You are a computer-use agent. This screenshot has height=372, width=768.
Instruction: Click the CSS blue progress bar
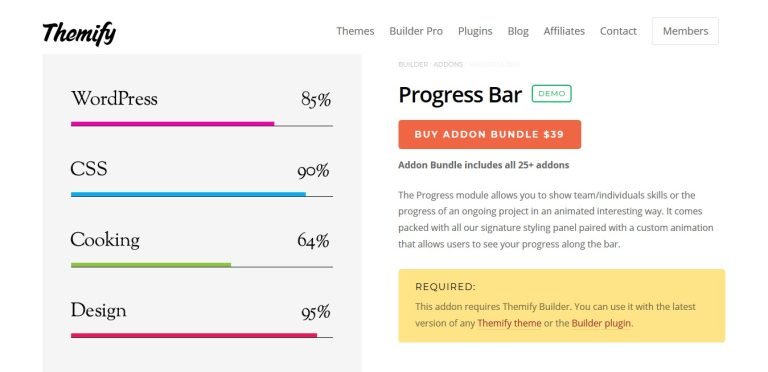pos(188,194)
